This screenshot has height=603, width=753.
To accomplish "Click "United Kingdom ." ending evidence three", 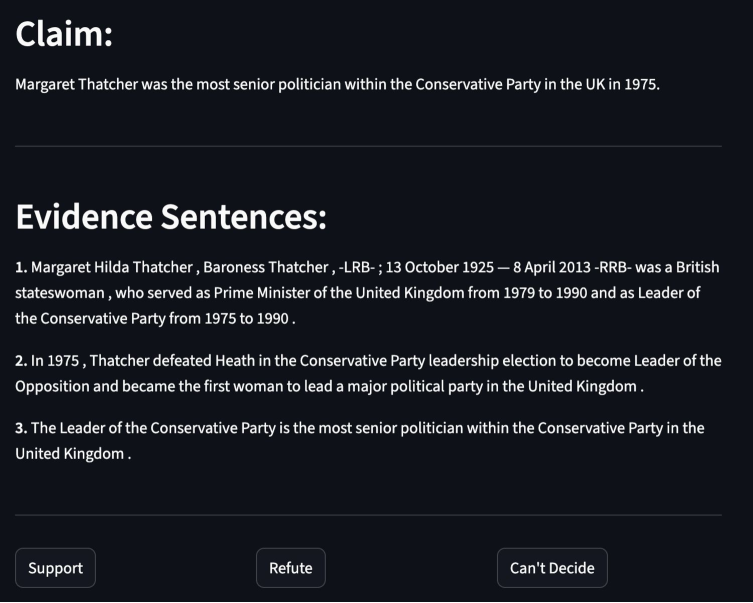I will pos(74,453).
